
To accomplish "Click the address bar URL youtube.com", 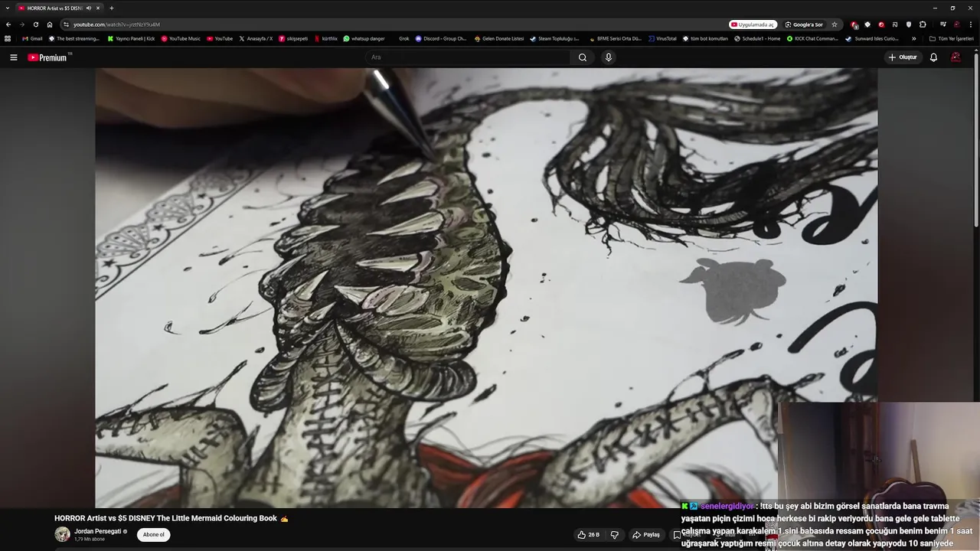I will point(116,24).
